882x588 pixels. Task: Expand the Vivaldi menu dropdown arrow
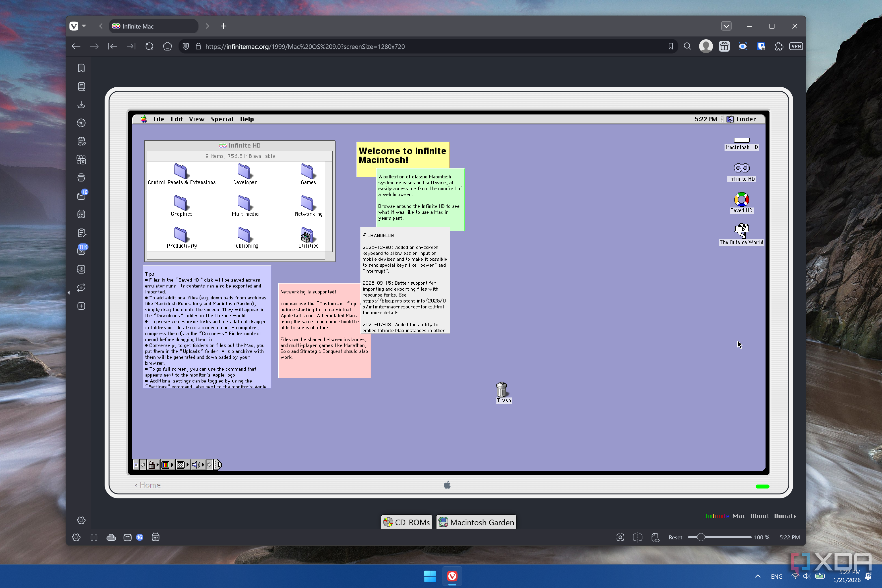(84, 26)
